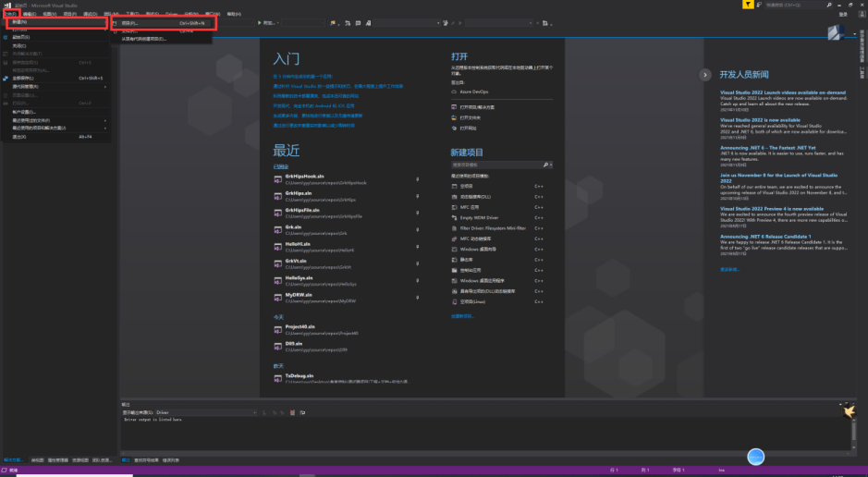The image size is (868, 477).
Task: Click the Empty WDM Driver template icon
Action: (455, 217)
